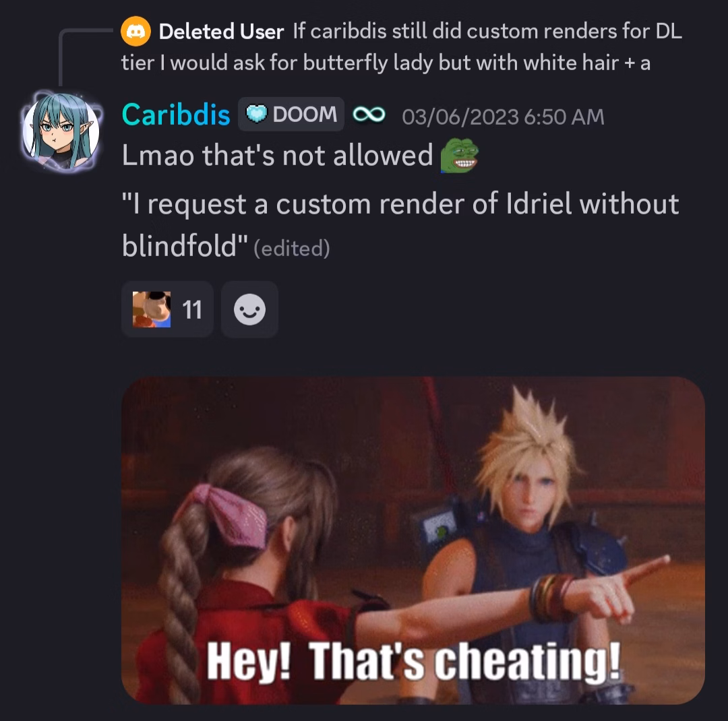Open Caribdis's anime elf avatar
This screenshot has height=721, width=728.
pyautogui.click(x=61, y=131)
